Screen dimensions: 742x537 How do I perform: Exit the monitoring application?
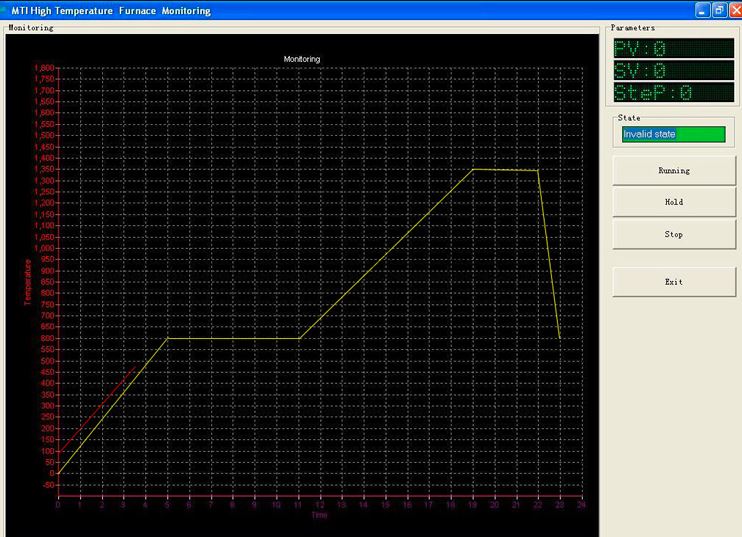673,282
